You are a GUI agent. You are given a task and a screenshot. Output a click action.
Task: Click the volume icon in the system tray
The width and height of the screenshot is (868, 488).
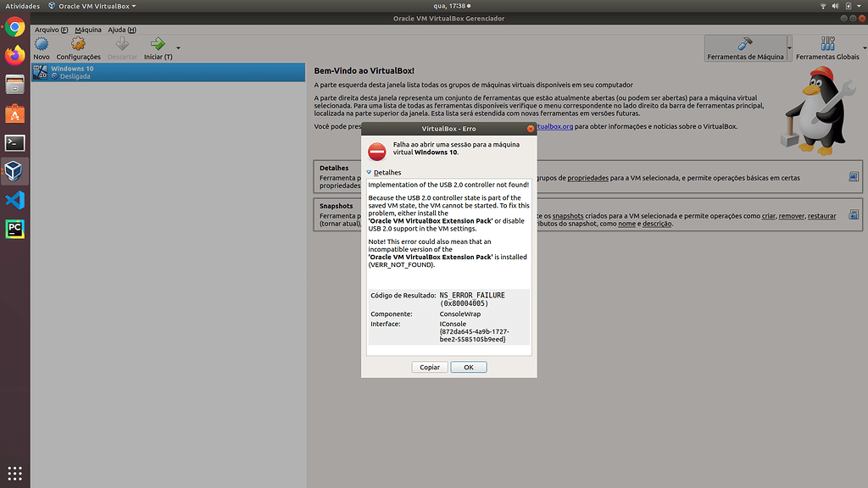(835, 6)
